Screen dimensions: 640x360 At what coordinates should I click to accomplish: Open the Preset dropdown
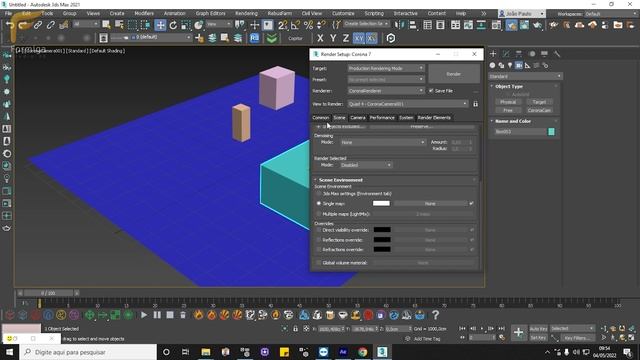point(386,80)
